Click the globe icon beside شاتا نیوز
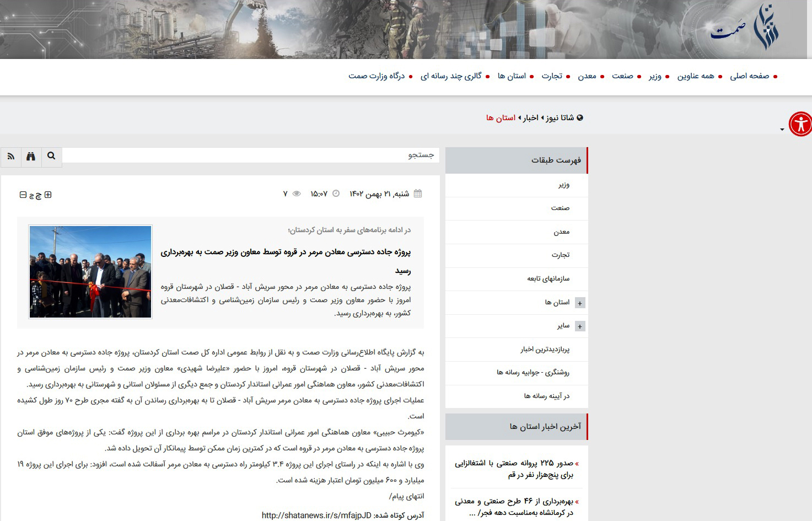This screenshot has width=812, height=521. [580, 117]
